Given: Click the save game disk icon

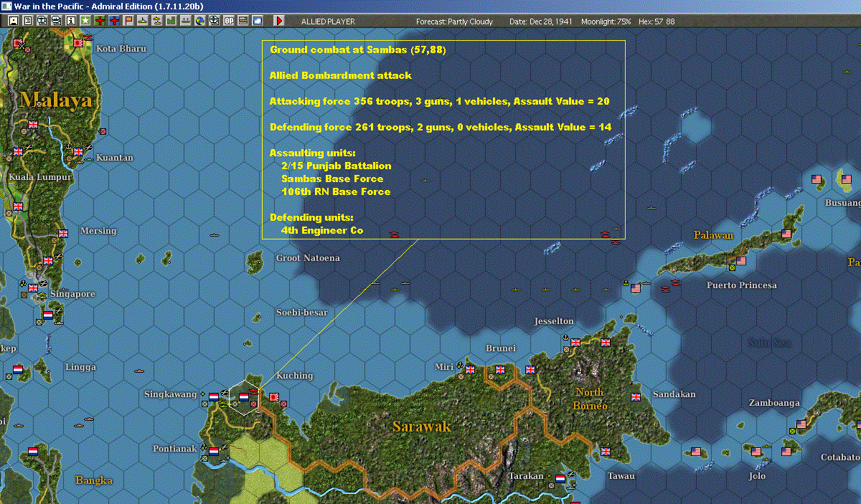Looking at the screenshot, I should [14, 21].
